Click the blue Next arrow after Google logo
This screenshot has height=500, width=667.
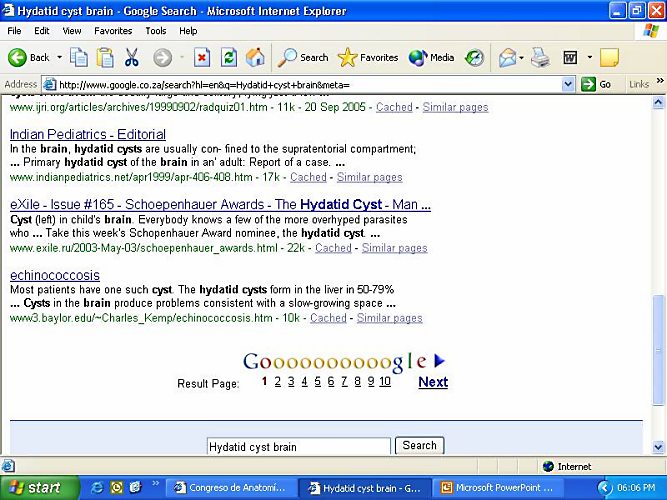[x=439, y=361]
